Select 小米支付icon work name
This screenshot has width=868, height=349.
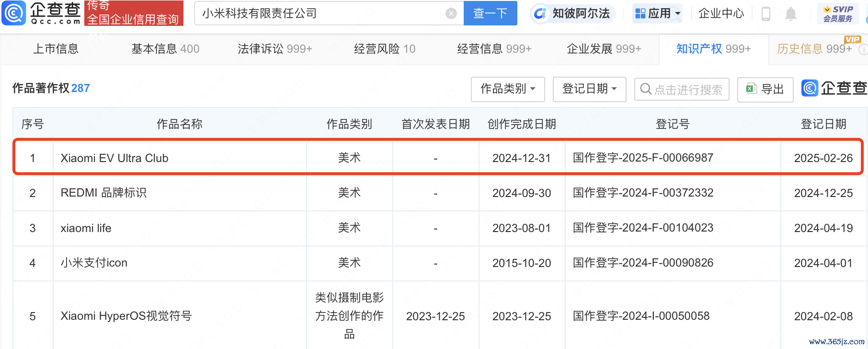pyautogui.click(x=94, y=263)
